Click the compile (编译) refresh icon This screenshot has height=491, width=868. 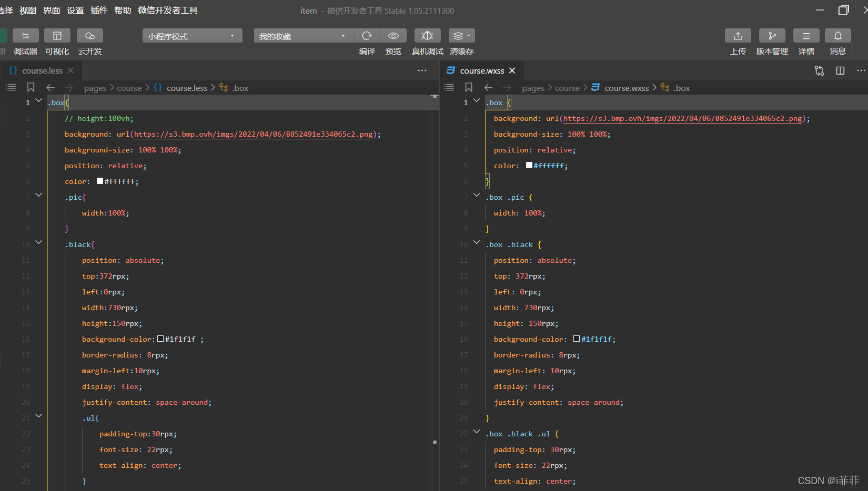coord(367,36)
